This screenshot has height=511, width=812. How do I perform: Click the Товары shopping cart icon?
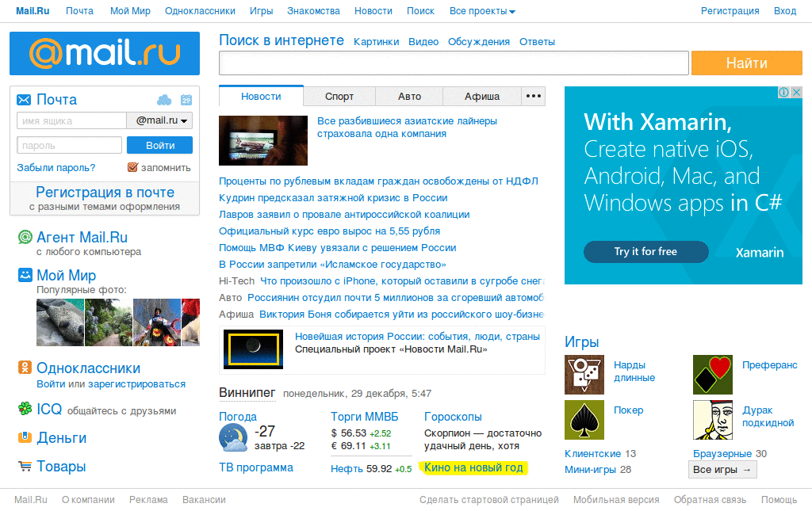(25, 466)
